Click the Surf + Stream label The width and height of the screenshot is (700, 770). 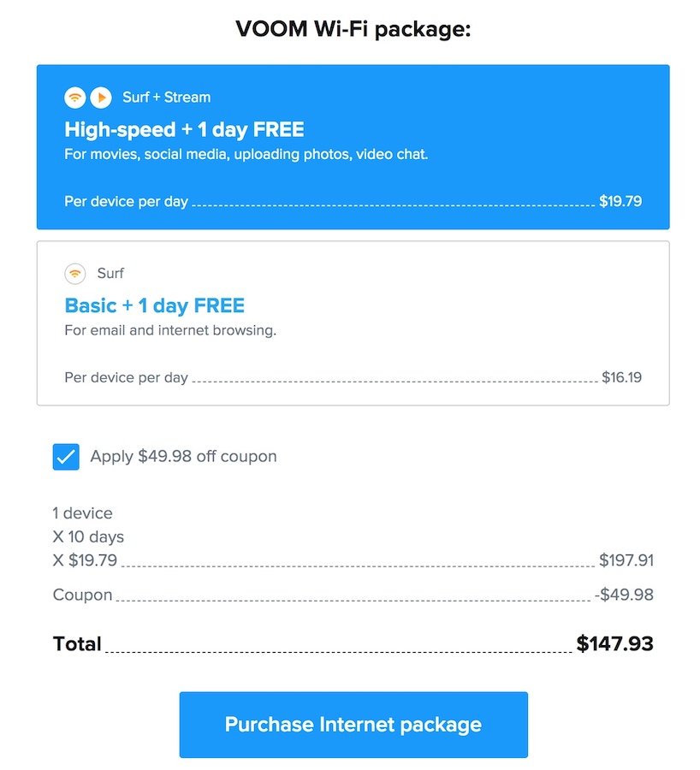point(167,98)
